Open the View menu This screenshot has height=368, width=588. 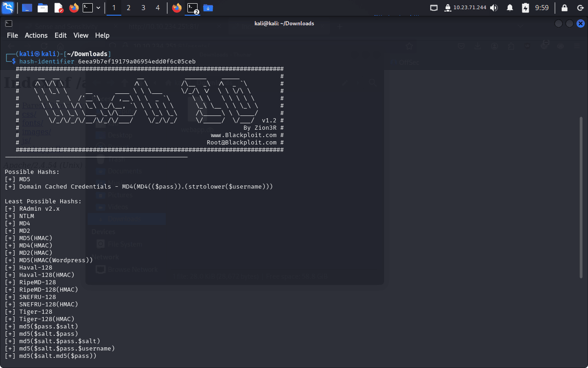pyautogui.click(x=81, y=35)
